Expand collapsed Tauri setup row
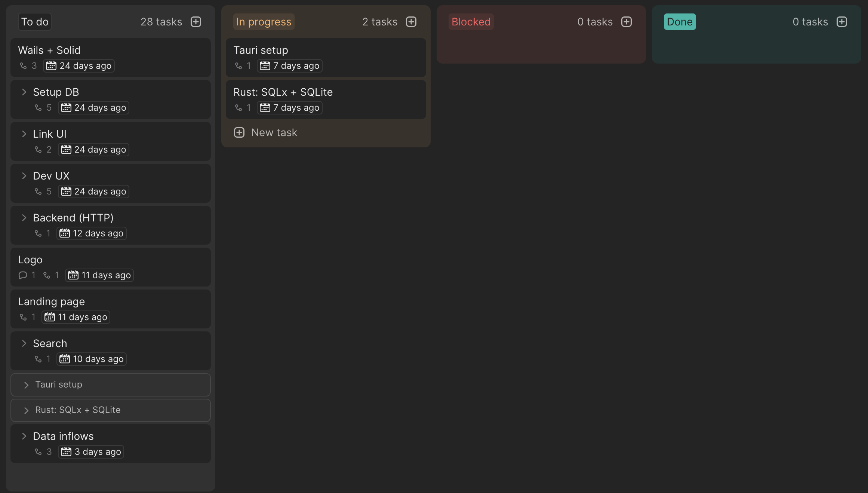 (26, 385)
